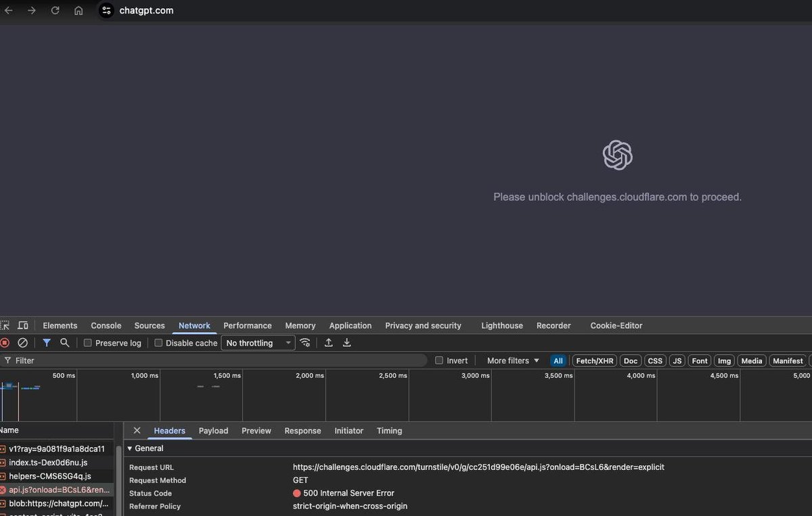Tick the Invert filter checkbox
Screen dimensions: 812x516
coord(439,360)
